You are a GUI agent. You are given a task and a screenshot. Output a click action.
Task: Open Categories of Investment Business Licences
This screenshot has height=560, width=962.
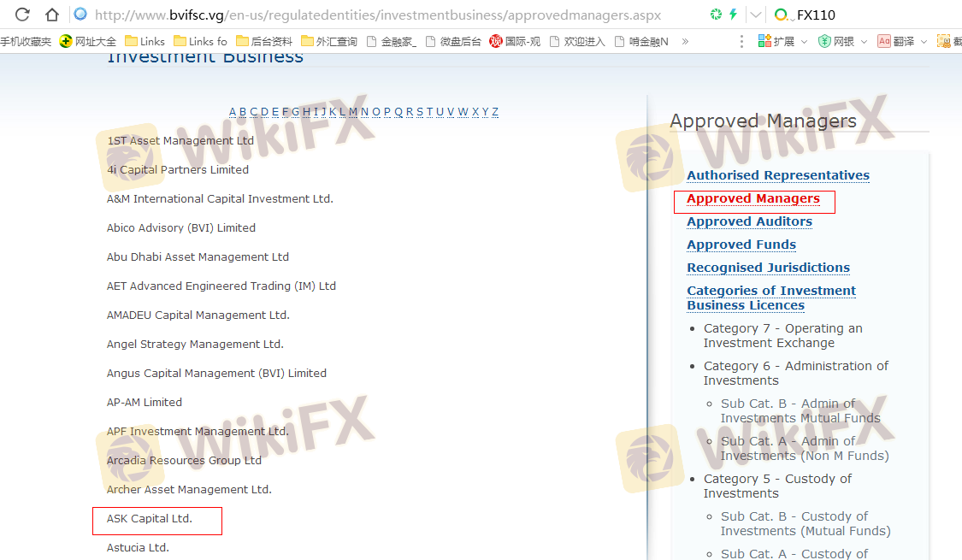(770, 298)
